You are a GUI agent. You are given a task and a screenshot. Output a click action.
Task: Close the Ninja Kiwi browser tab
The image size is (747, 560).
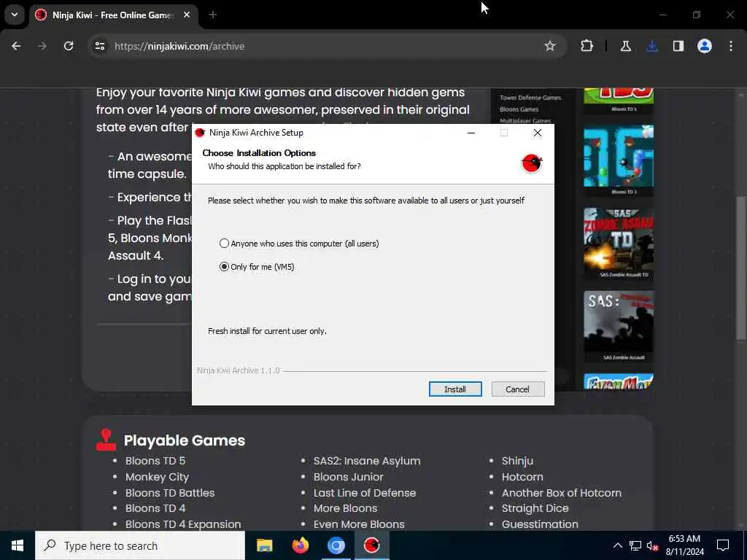pyautogui.click(x=187, y=15)
